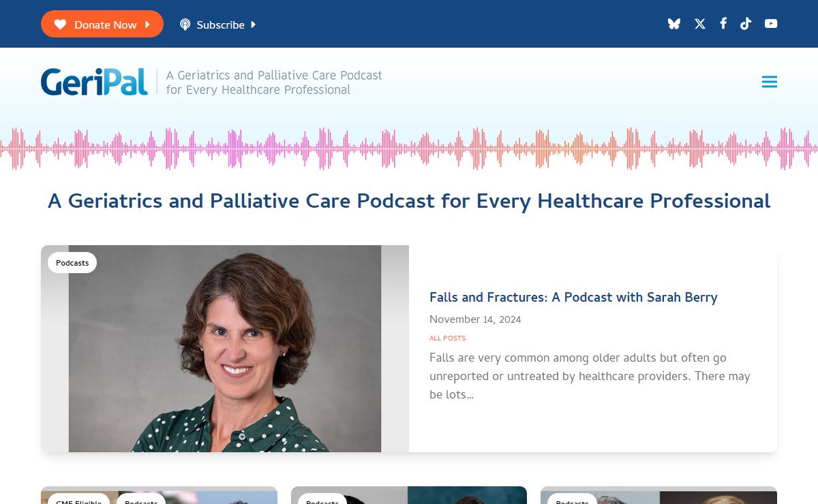Open the X social icon

pos(700,24)
